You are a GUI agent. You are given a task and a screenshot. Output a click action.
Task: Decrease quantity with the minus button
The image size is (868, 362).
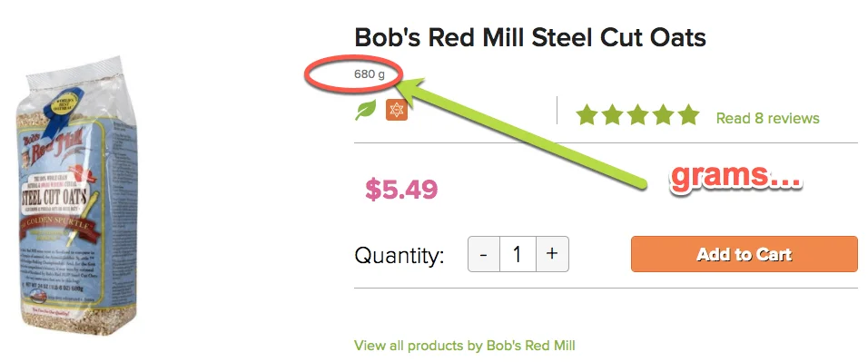point(484,254)
